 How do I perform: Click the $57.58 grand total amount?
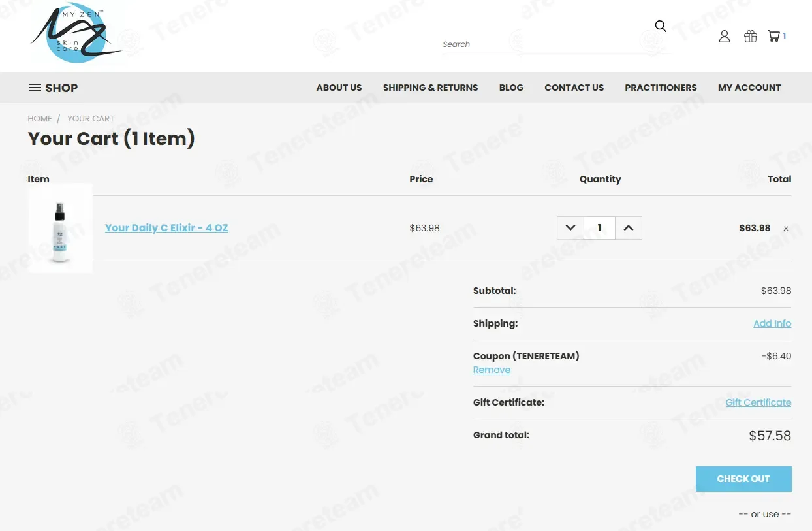tap(770, 436)
